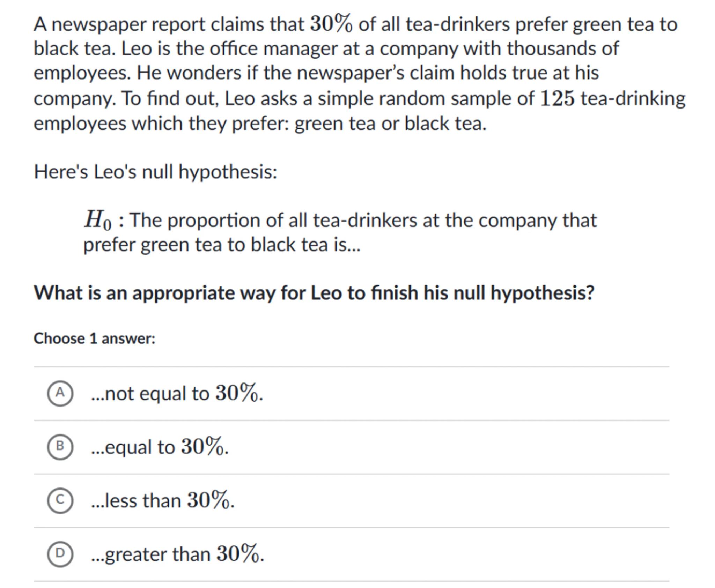Select radio button D
The image size is (715, 588).
pyautogui.click(x=60, y=554)
